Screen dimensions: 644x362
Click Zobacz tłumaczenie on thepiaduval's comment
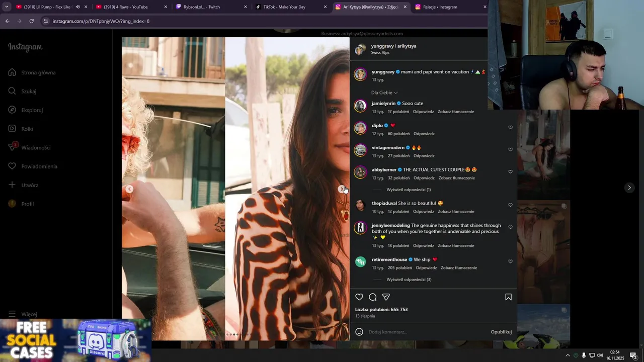[456, 212]
